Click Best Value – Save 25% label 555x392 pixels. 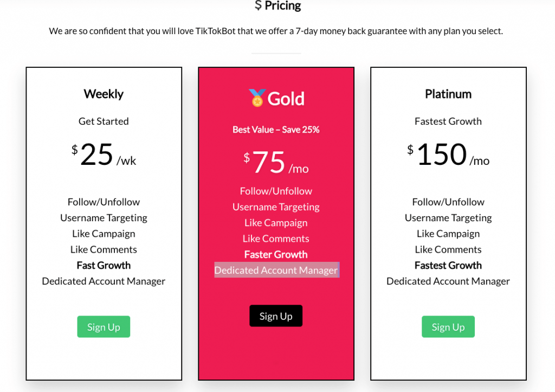(276, 130)
